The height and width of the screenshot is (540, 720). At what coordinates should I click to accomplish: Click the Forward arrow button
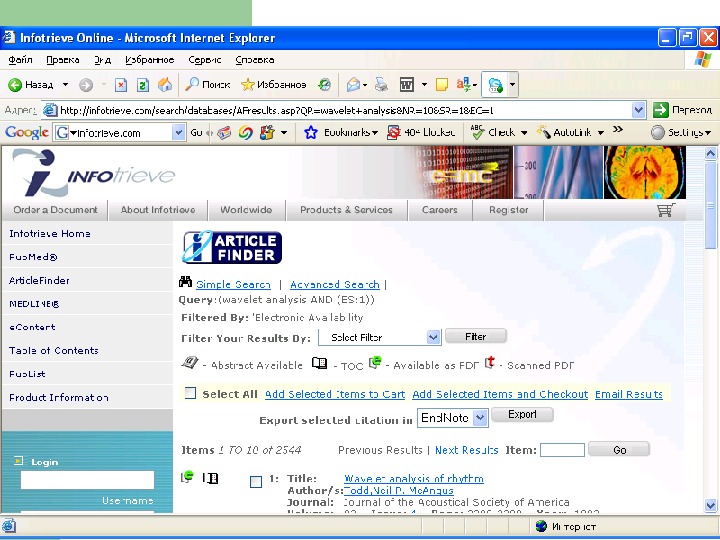[86, 84]
